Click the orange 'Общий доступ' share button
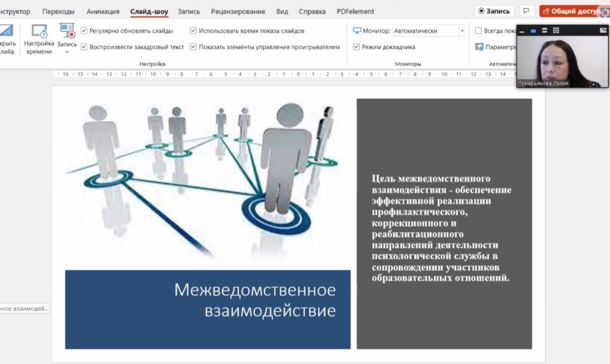 [x=571, y=11]
